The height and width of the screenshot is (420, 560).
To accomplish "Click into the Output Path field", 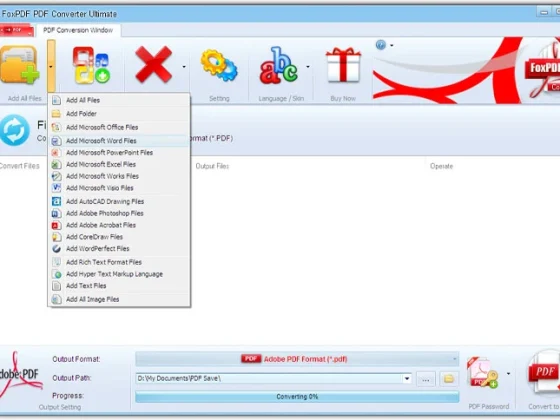I will 269,379.
